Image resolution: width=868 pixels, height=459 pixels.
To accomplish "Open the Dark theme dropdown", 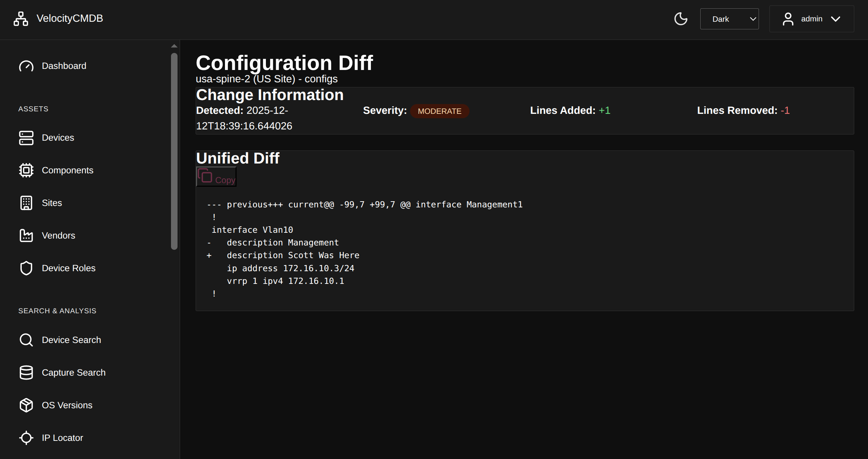I will 729,19.
